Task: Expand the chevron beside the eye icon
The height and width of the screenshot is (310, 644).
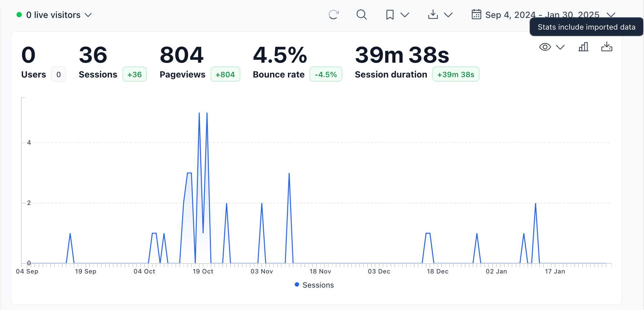Action: coord(560,47)
